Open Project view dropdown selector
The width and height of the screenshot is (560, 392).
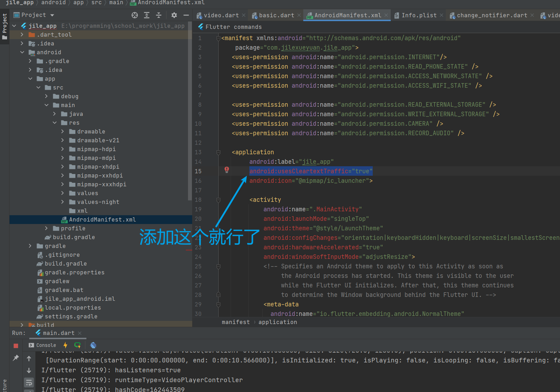(34, 15)
